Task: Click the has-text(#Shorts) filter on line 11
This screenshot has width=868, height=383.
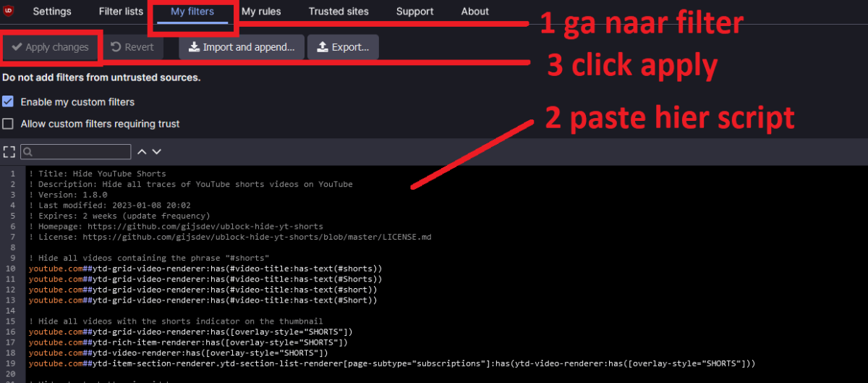Action: pyautogui.click(x=205, y=279)
